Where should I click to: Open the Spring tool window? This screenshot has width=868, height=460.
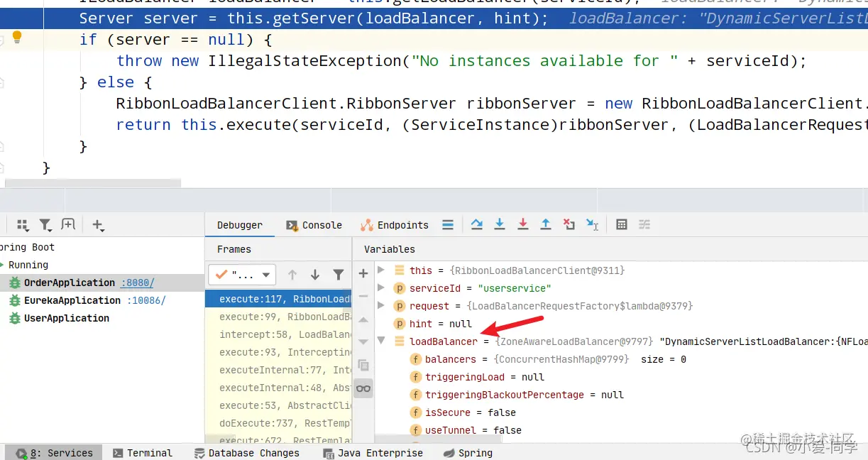(x=467, y=453)
